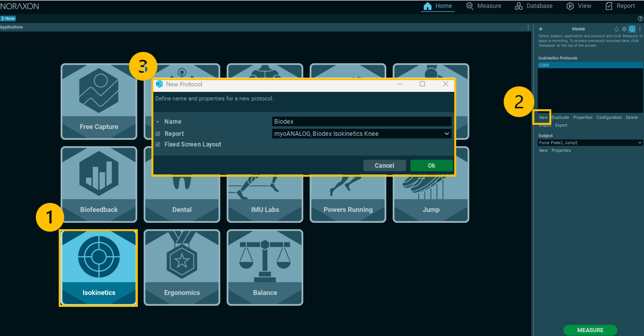The width and height of the screenshot is (644, 336).
Task: Open Home panel three-dot options menu
Action: click(640, 29)
